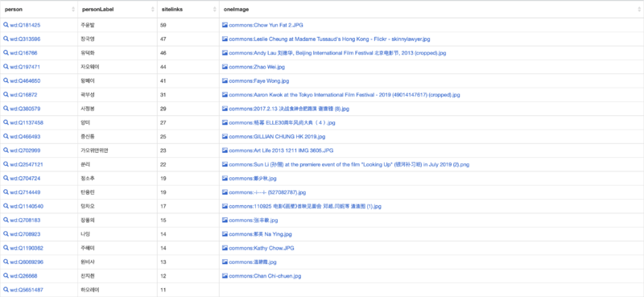
Task: Select sitelinks value 19 in the Q714449 row
Action: coord(163,192)
